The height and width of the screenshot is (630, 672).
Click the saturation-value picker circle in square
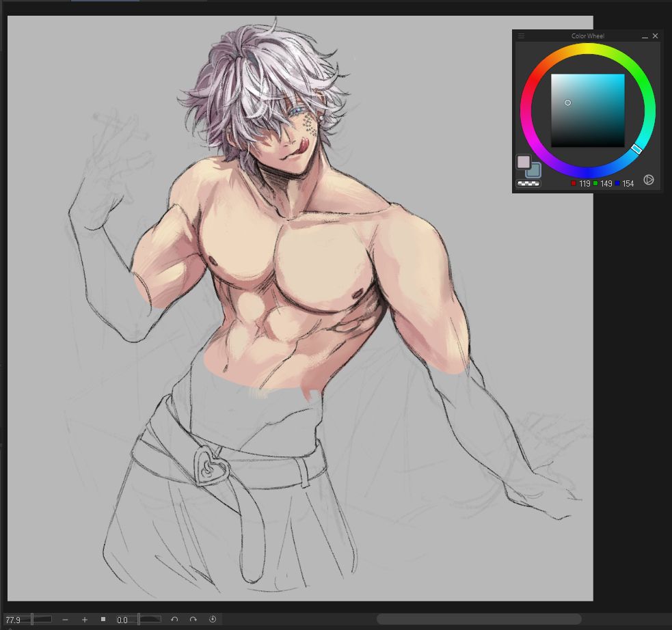pos(568,102)
